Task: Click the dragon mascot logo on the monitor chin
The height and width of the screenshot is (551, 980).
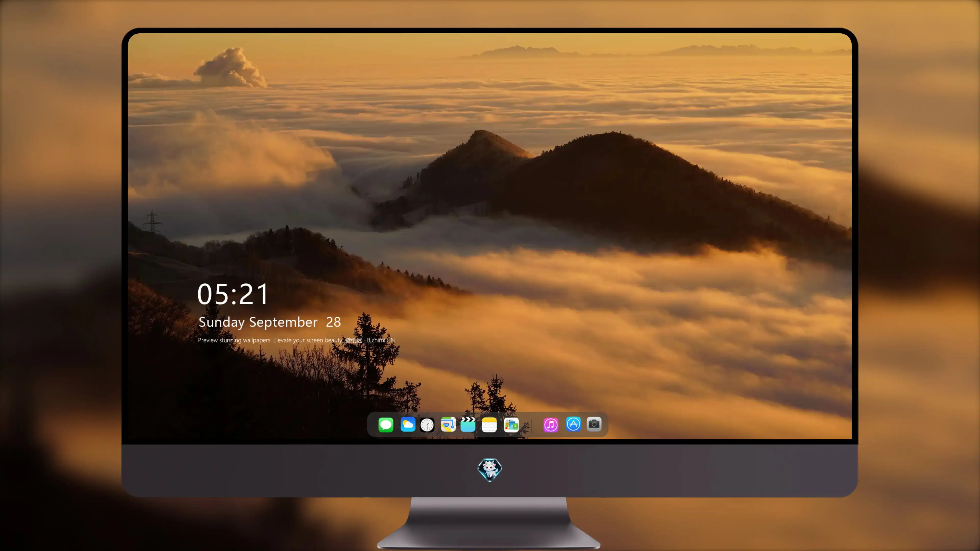Action: (x=490, y=470)
